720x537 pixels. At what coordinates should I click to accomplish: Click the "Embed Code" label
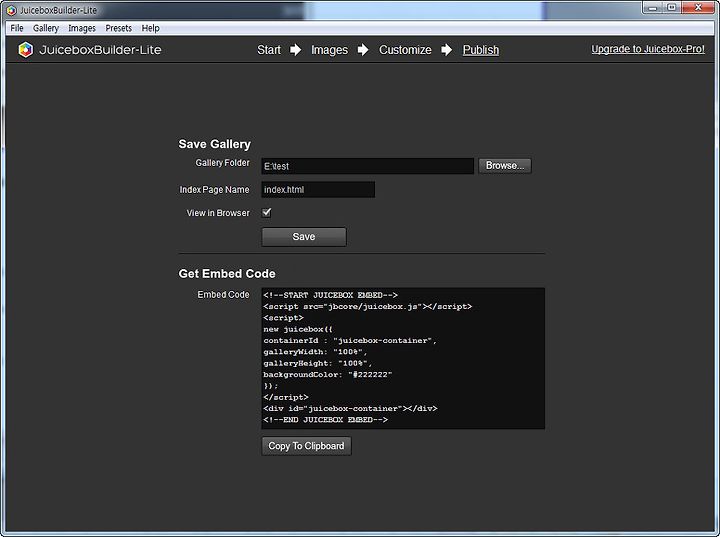point(223,294)
